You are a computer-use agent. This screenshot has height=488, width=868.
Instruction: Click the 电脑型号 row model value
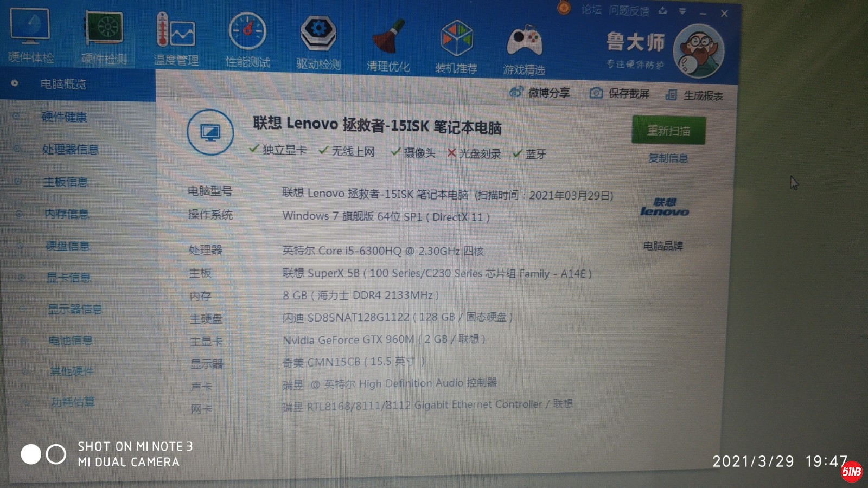[x=448, y=194]
